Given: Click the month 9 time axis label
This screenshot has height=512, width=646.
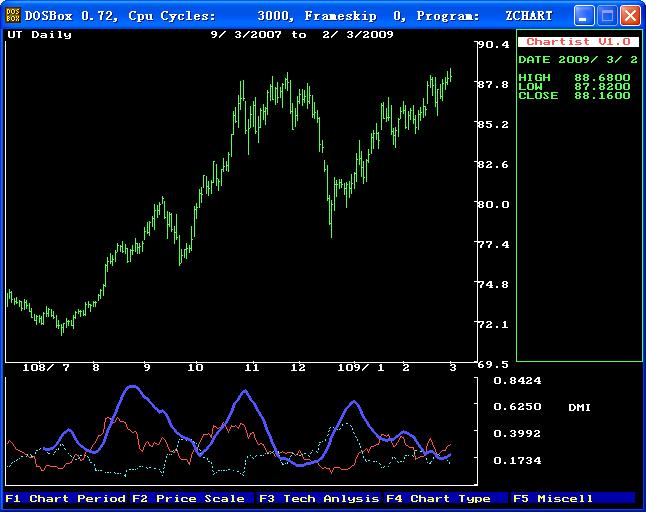Looking at the screenshot, I should click(147, 367).
